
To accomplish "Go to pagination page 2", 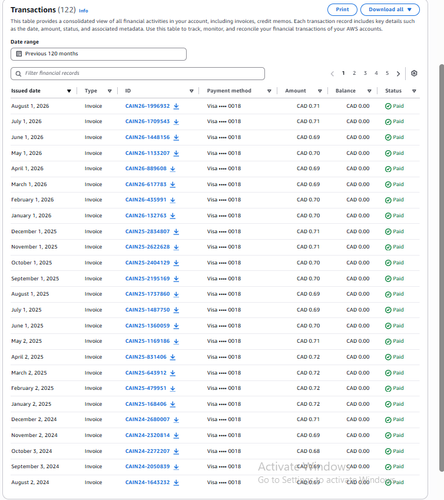I will [354, 73].
